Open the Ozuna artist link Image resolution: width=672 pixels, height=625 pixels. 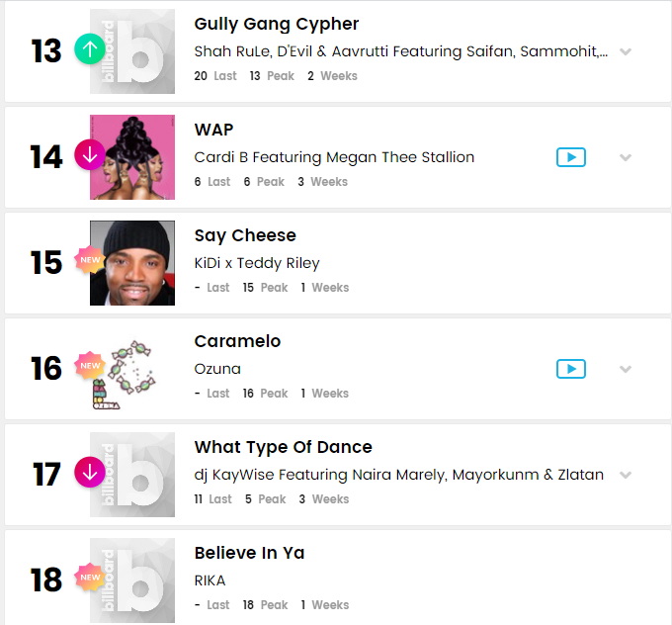point(217,369)
